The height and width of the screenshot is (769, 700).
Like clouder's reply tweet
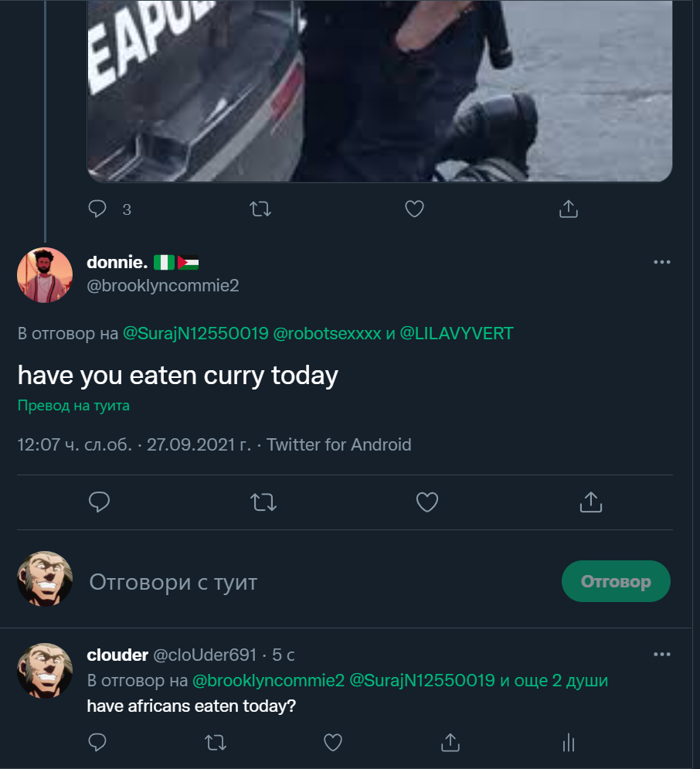pos(333,743)
